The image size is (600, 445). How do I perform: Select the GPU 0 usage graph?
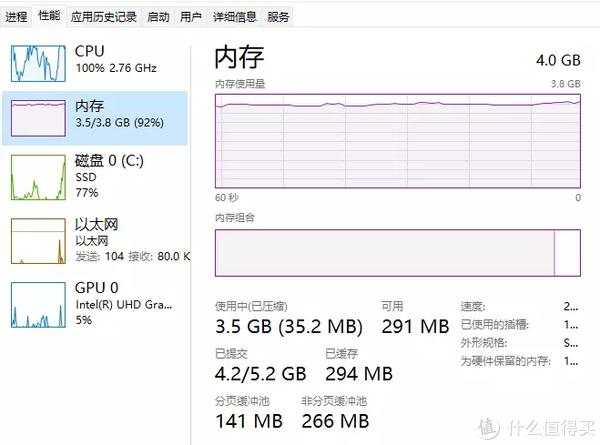pos(38,305)
